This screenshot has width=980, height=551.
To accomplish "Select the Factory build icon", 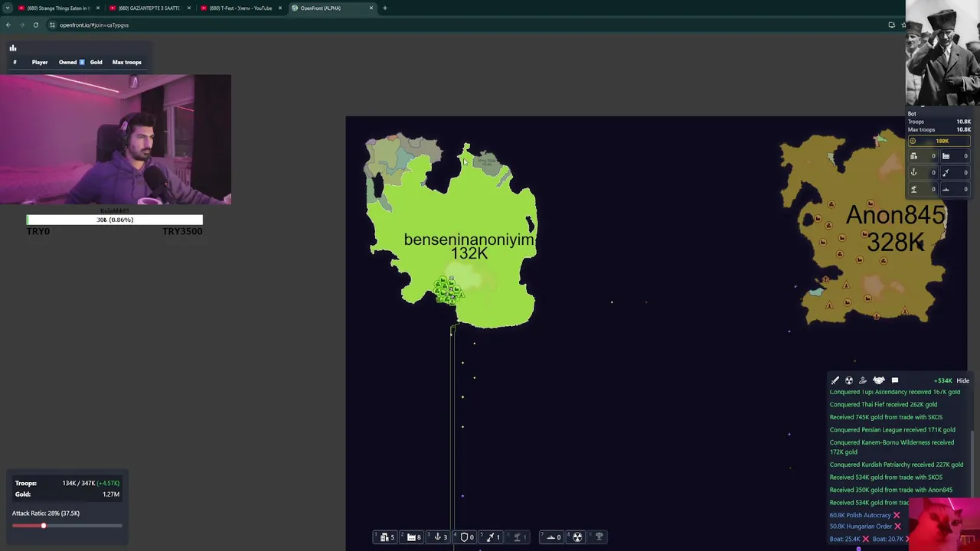I will [x=412, y=537].
